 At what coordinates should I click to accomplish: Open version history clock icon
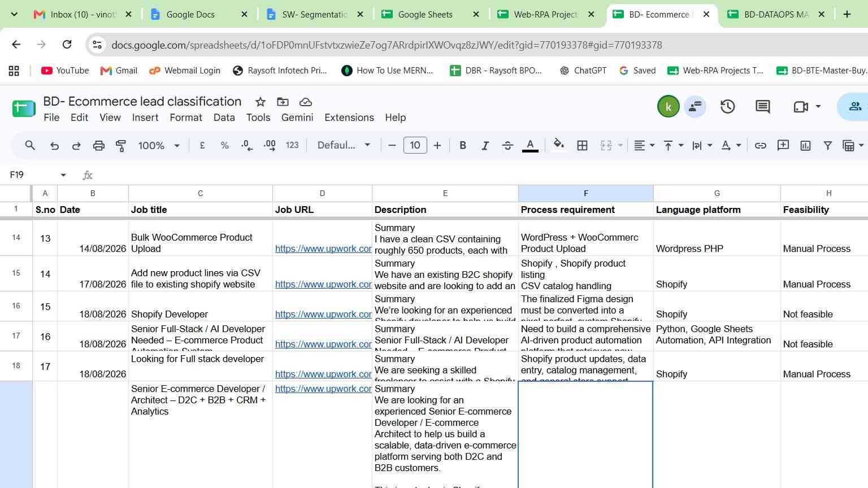(727, 106)
